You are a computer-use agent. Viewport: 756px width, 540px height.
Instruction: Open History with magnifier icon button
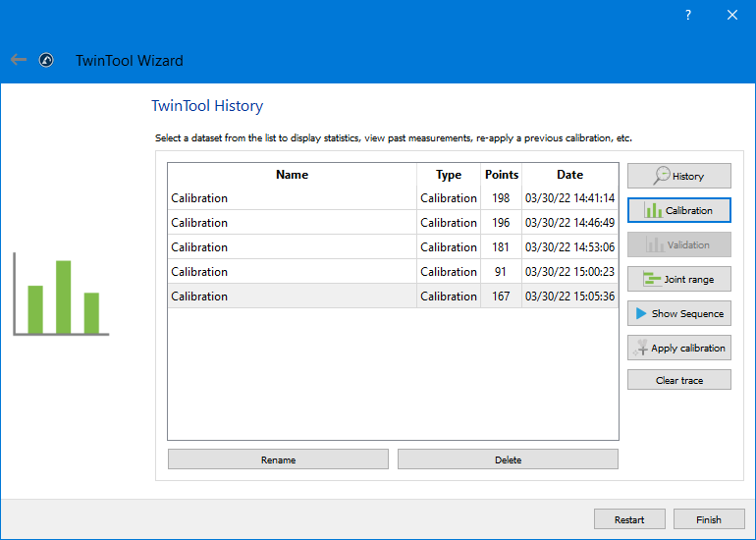tap(678, 176)
